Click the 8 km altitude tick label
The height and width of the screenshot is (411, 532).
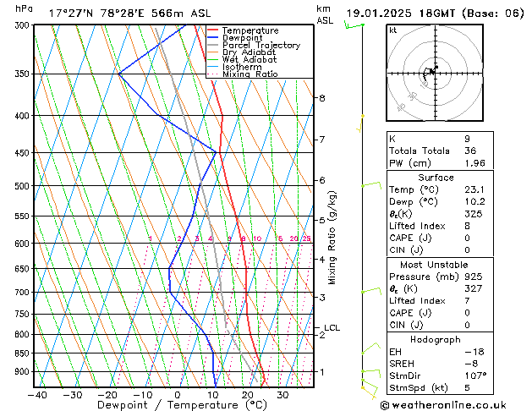click(x=322, y=98)
